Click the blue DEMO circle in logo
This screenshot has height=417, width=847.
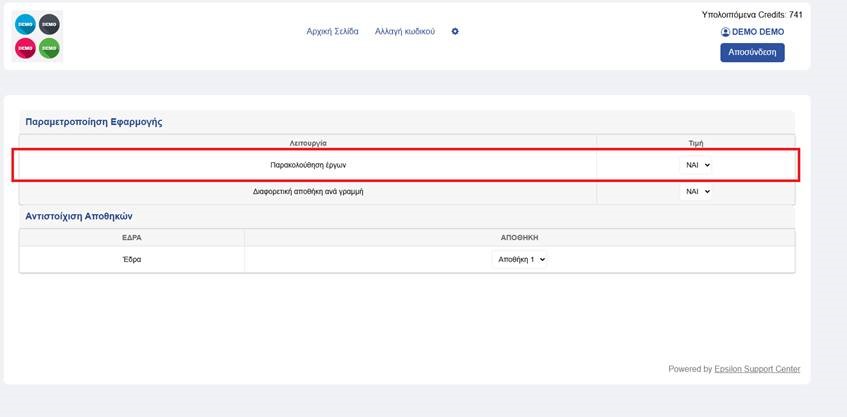pyautogui.click(x=25, y=24)
